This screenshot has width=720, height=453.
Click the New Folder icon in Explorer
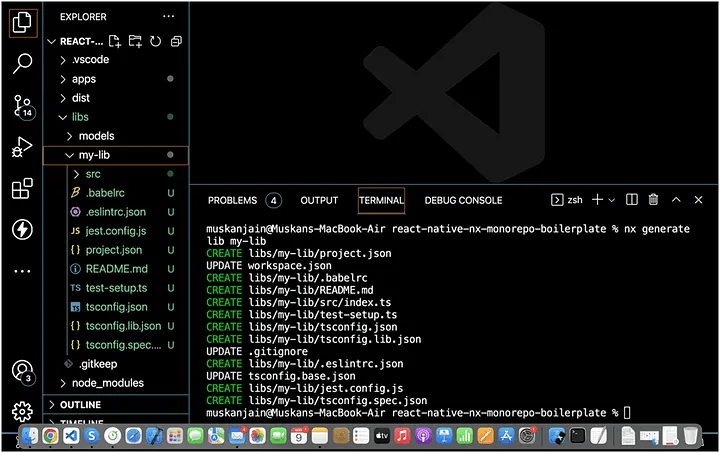click(135, 41)
